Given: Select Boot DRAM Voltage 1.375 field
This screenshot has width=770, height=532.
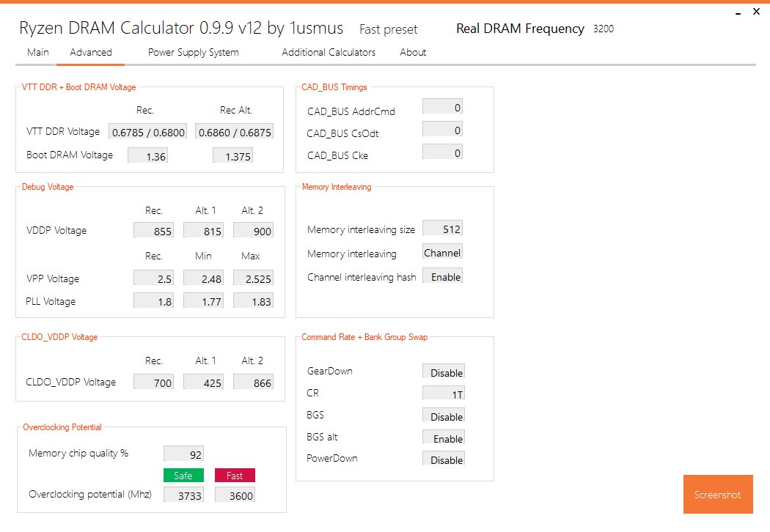Looking at the screenshot, I should pos(232,155).
